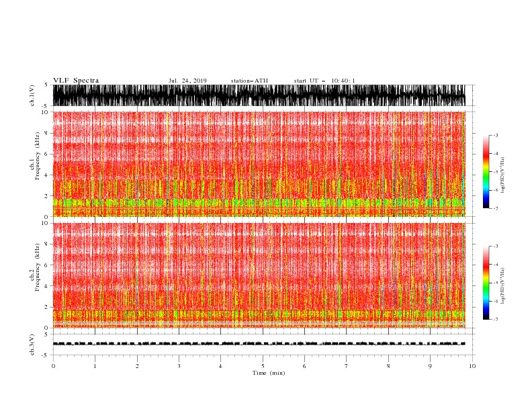Click the time axis tick label "7"
Image resolution: width=532 pixels, height=411 pixels.
[347, 366]
